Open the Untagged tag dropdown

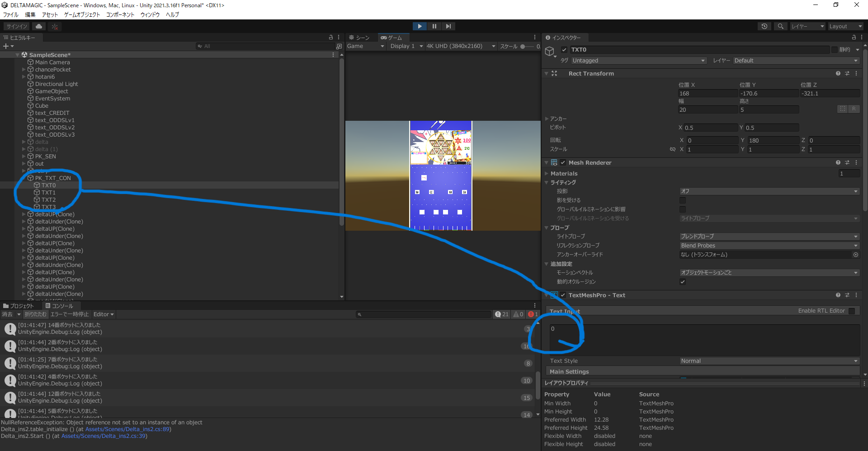click(x=638, y=61)
